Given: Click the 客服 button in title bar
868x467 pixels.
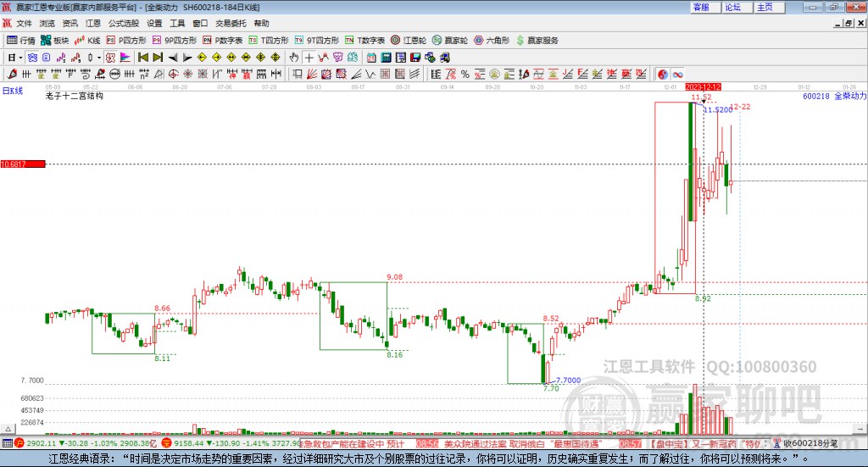Looking at the screenshot, I should [704, 7].
